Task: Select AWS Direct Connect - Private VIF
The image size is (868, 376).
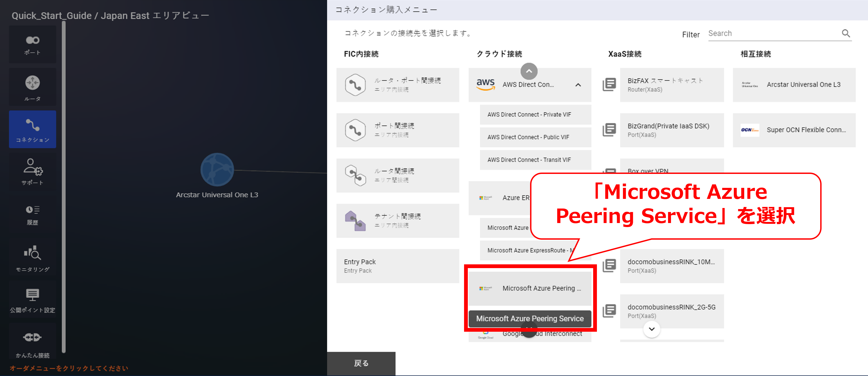Action: [535, 115]
